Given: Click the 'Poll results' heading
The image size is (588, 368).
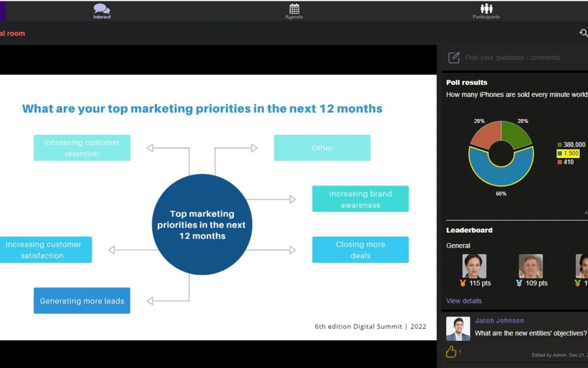Looking at the screenshot, I should (467, 82).
